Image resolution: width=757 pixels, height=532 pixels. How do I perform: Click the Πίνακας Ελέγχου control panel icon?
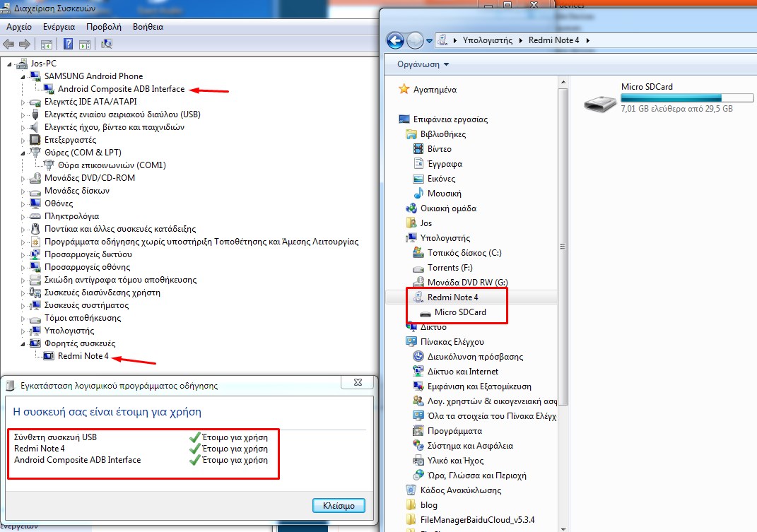[411, 342]
